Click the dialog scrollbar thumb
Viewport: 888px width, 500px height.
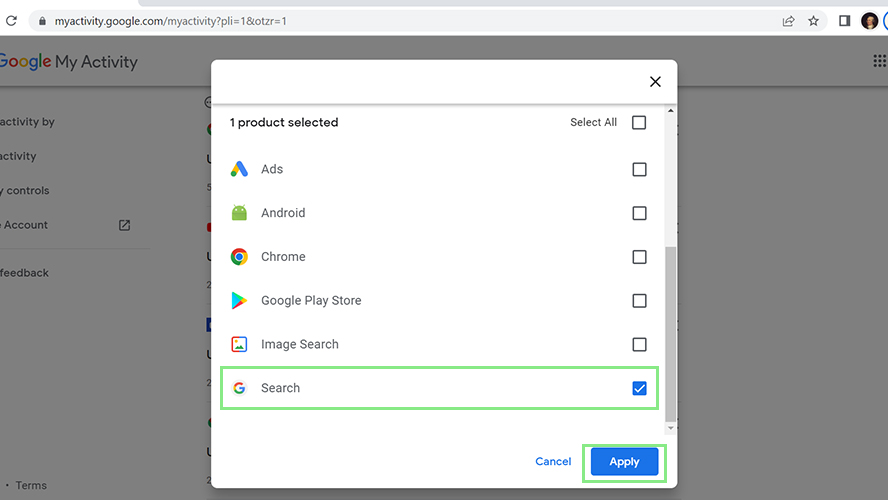tap(671, 334)
